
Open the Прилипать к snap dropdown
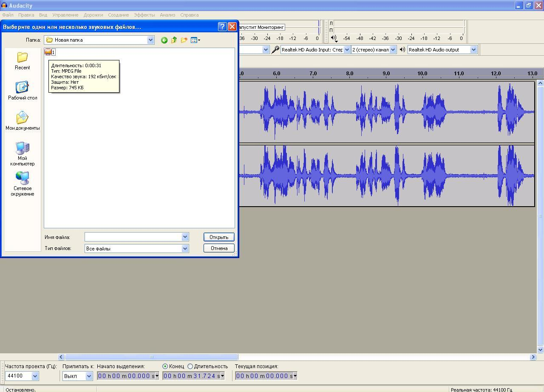point(89,376)
